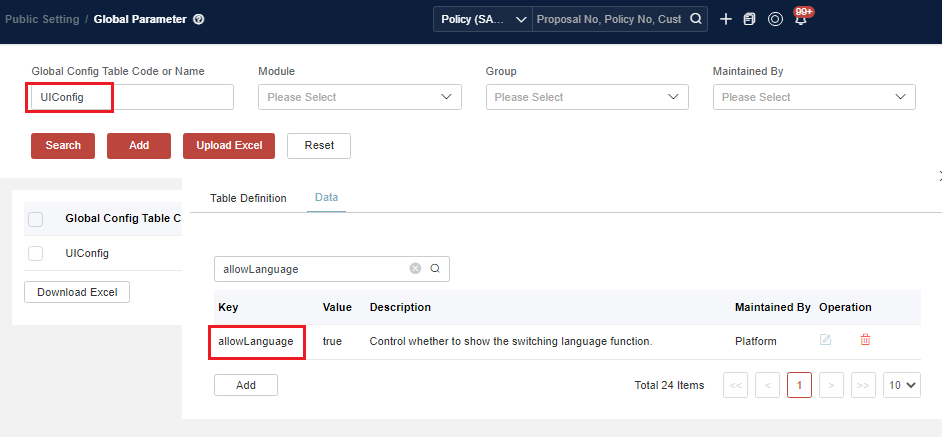
Task: Edit the allowLanguage row
Action: (x=825, y=340)
